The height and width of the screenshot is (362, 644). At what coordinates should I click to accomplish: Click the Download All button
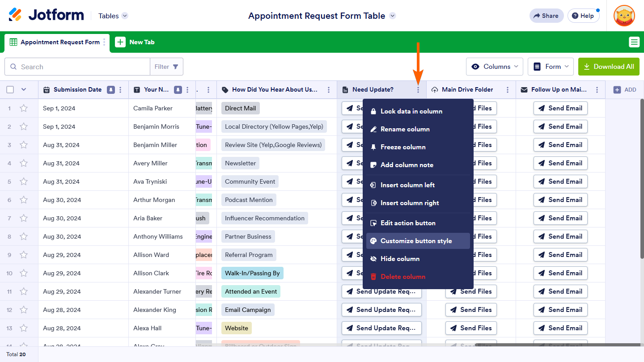tap(609, 67)
